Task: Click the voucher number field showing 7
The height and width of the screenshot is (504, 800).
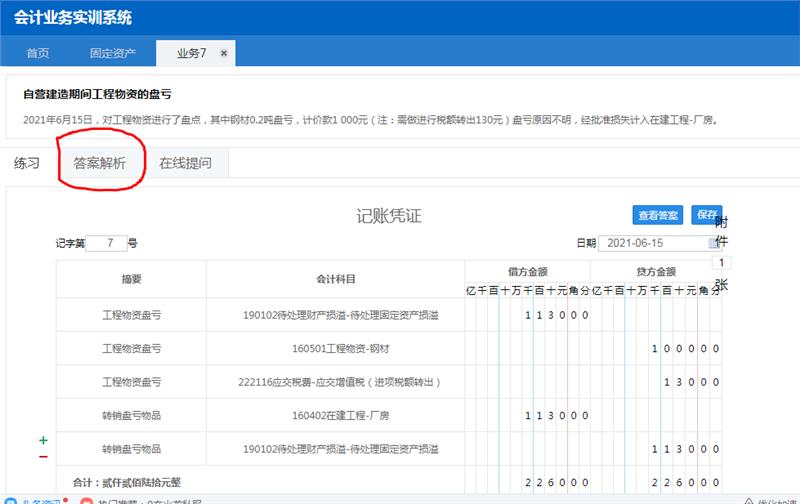Action: 106,243
